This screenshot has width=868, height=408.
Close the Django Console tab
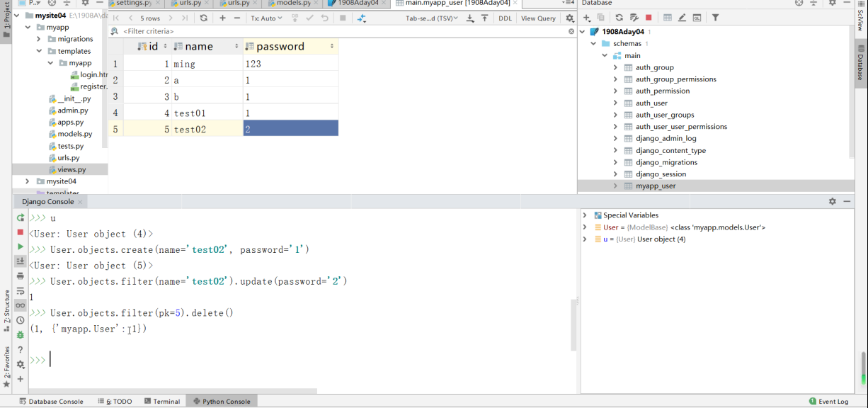pos(80,202)
